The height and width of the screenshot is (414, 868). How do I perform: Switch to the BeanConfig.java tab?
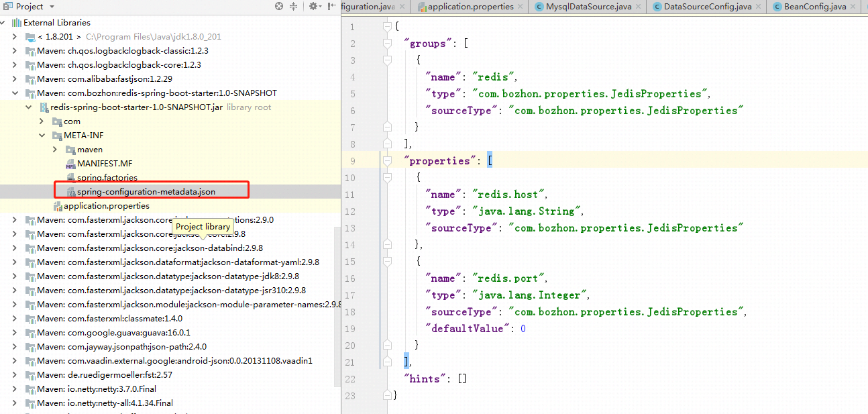[x=813, y=7]
